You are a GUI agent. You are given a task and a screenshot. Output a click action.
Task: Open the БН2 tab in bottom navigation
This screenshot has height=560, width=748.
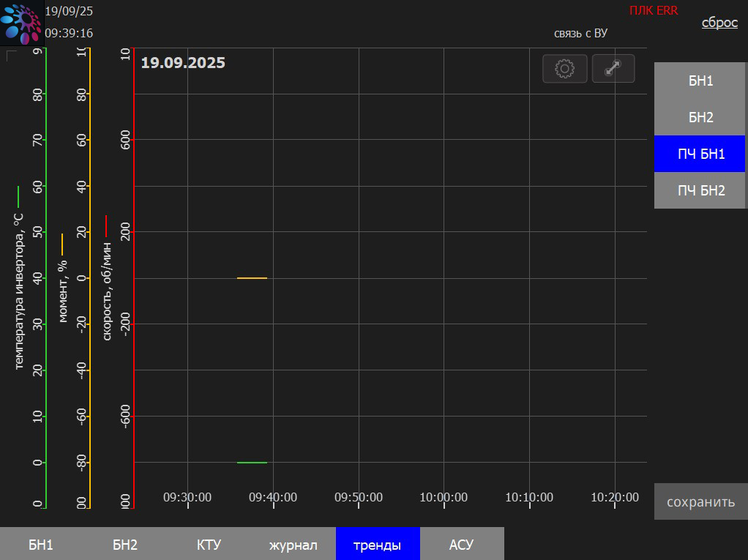125,544
